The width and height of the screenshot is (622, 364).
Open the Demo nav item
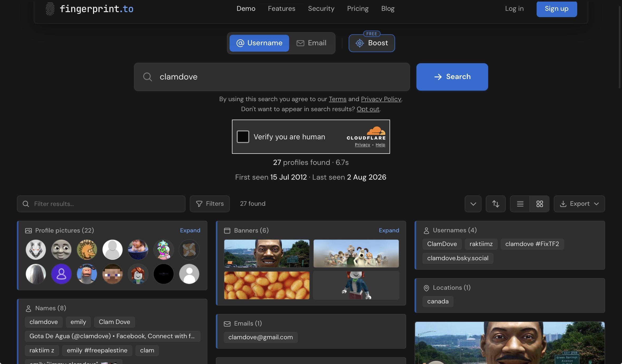tap(246, 8)
